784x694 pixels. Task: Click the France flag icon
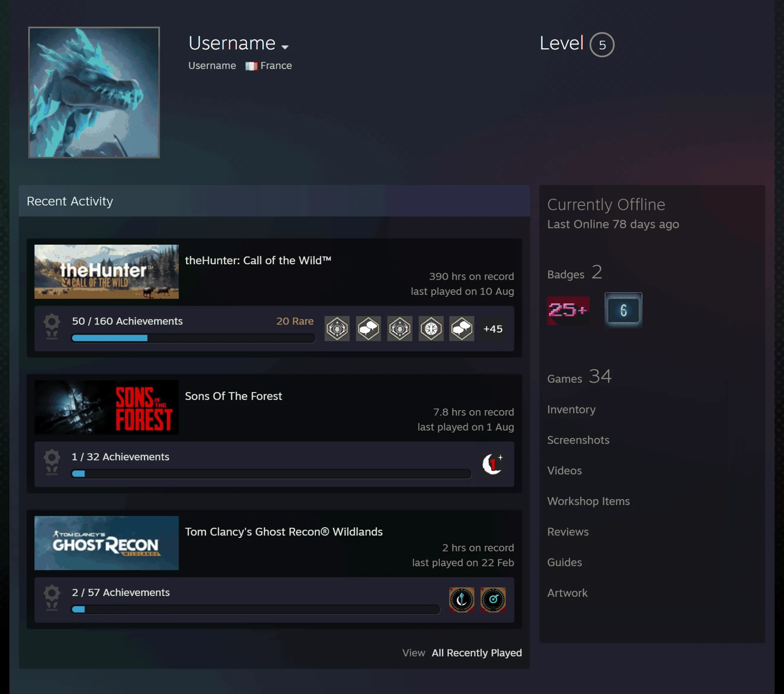point(251,66)
